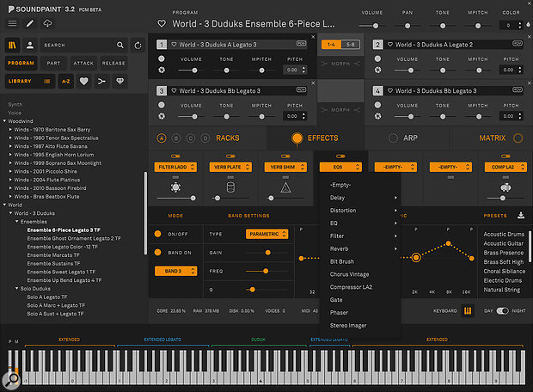Viewport: 533px width, 392px height.
Task: Open the Delay submenu
Action: click(359, 198)
